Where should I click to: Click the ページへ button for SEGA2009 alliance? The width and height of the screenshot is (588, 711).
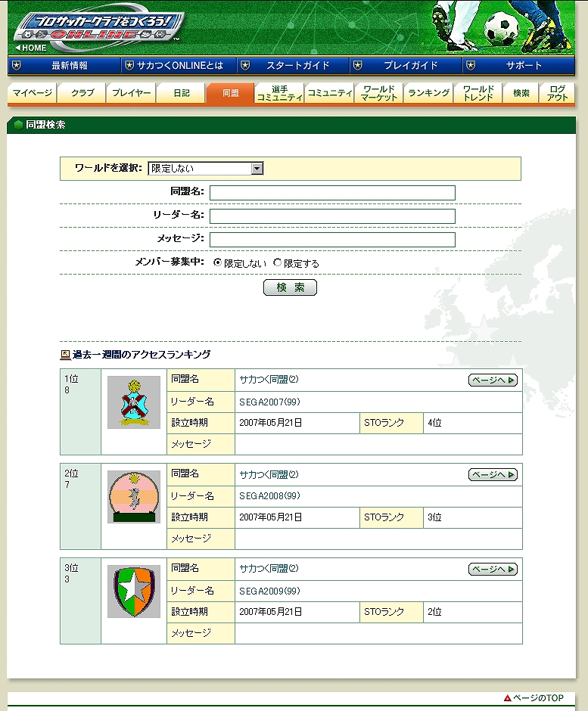(493, 570)
